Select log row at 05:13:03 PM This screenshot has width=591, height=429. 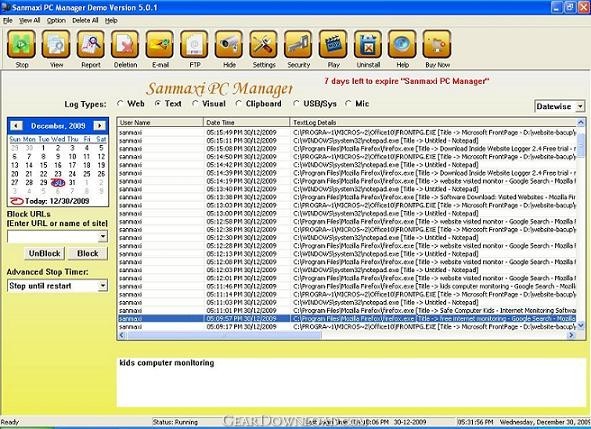coord(347,205)
